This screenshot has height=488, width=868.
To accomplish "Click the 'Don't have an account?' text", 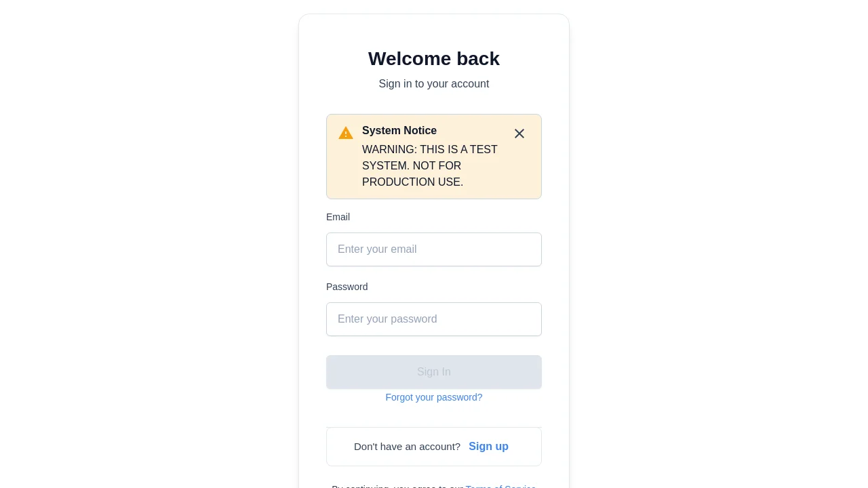I will coord(407,446).
